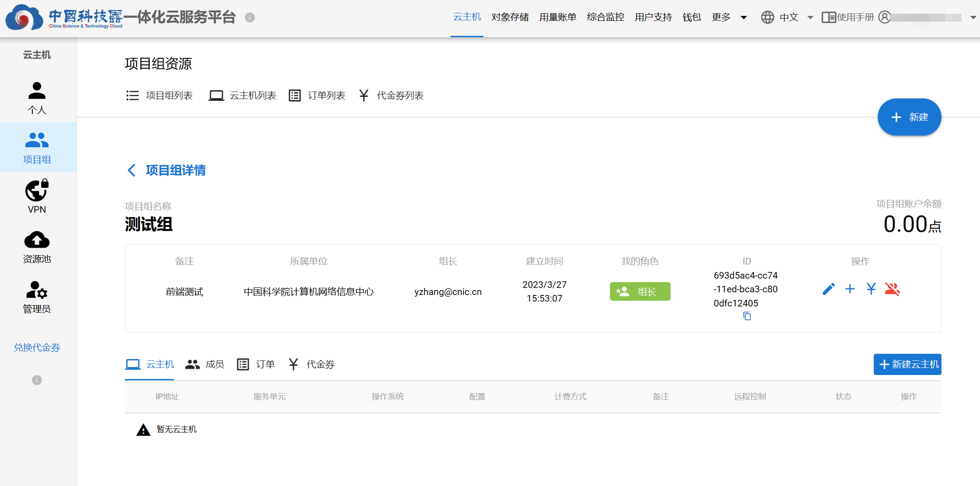Switch to the 订单 detail tab
The width and height of the screenshot is (980, 486).
(256, 364)
